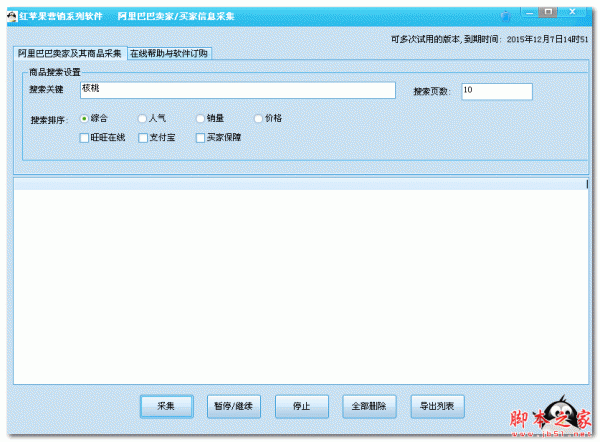The image size is (600, 442).
Task: Enable the 旺旺在线 checkbox
Action: (84, 138)
